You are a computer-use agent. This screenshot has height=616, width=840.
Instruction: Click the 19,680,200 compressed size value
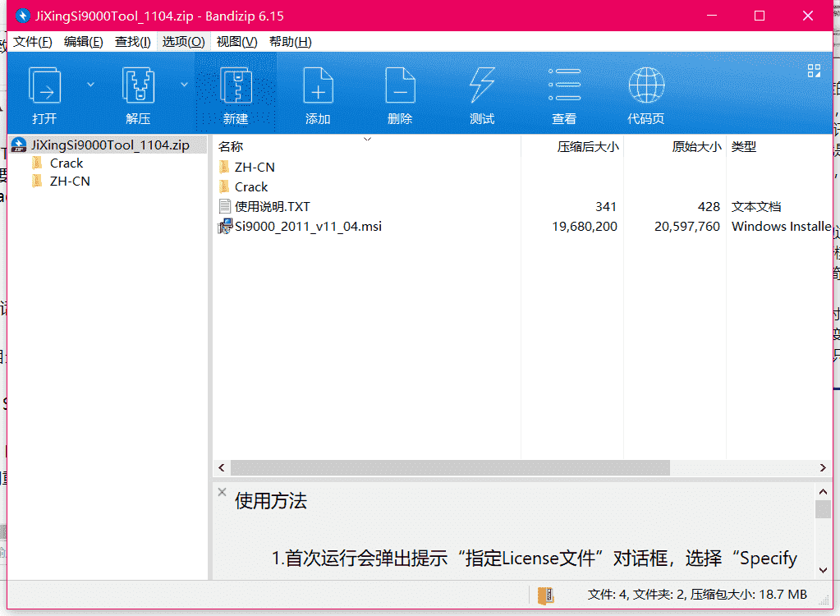click(585, 227)
